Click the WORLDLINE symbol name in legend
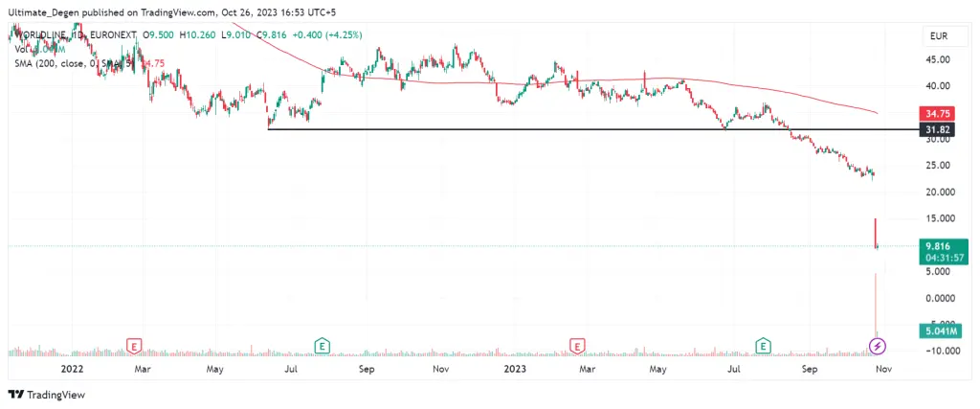 pos(42,35)
